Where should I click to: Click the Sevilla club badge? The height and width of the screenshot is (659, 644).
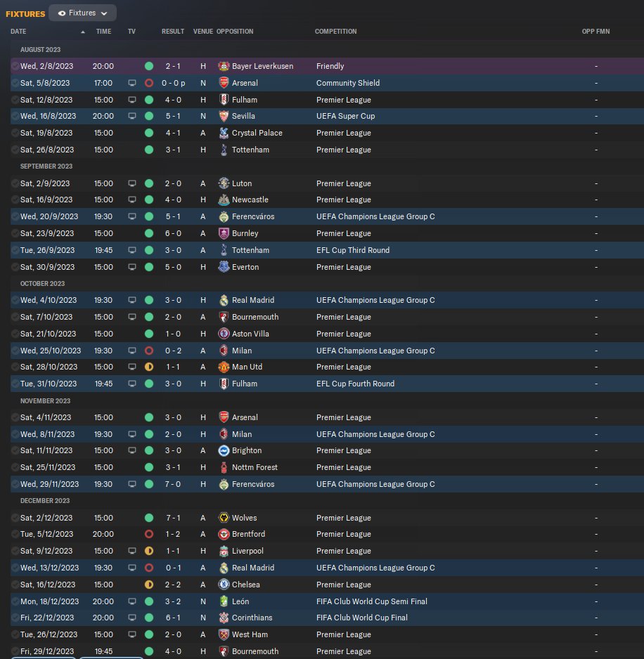point(224,116)
